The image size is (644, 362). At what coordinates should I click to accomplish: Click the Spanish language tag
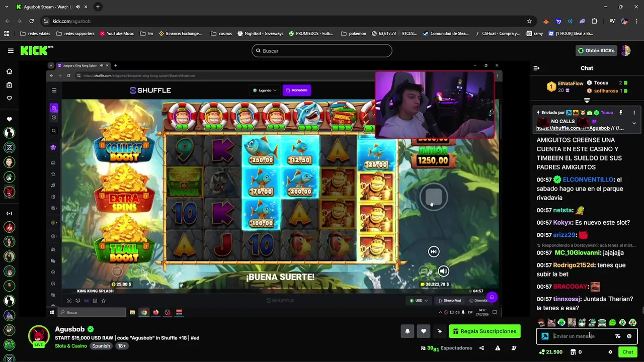pos(101,346)
